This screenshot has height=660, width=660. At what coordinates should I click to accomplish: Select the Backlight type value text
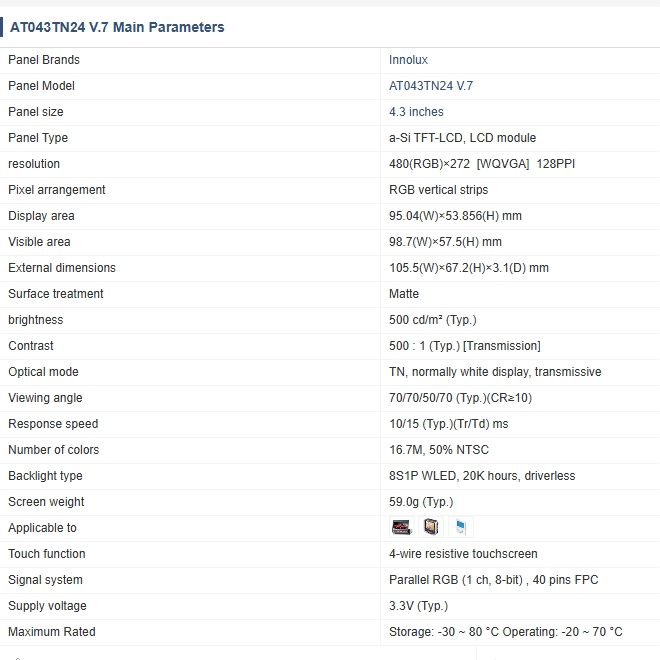pyautogui.click(x=482, y=476)
